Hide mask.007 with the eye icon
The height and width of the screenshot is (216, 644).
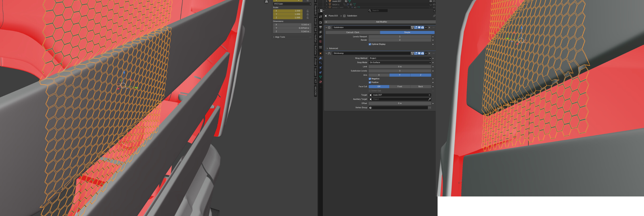pyautogui.click(x=430, y=1)
